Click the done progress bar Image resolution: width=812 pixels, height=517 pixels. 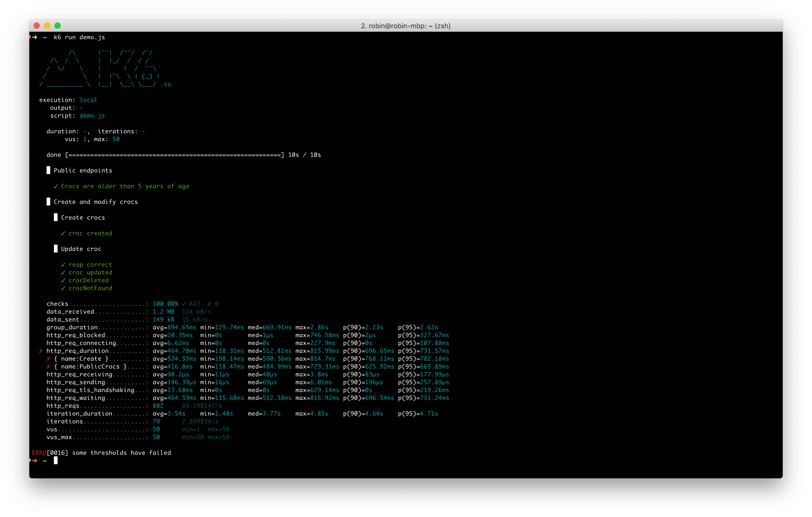click(x=175, y=155)
